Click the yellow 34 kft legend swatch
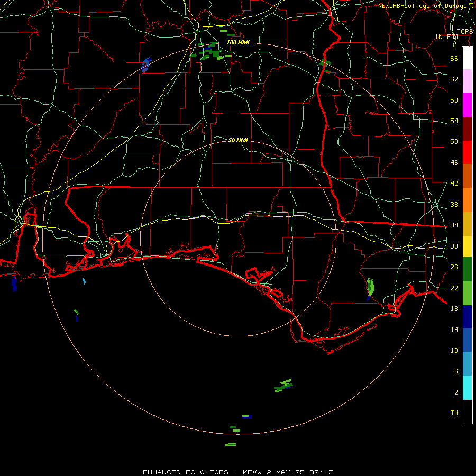The height and width of the screenshot is (476, 476). [467, 246]
